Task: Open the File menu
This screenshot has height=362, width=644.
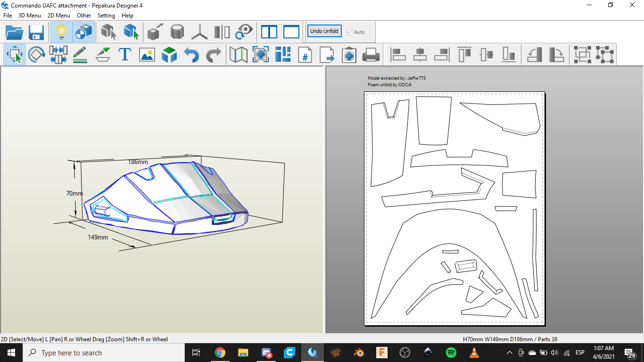Action: pos(8,16)
